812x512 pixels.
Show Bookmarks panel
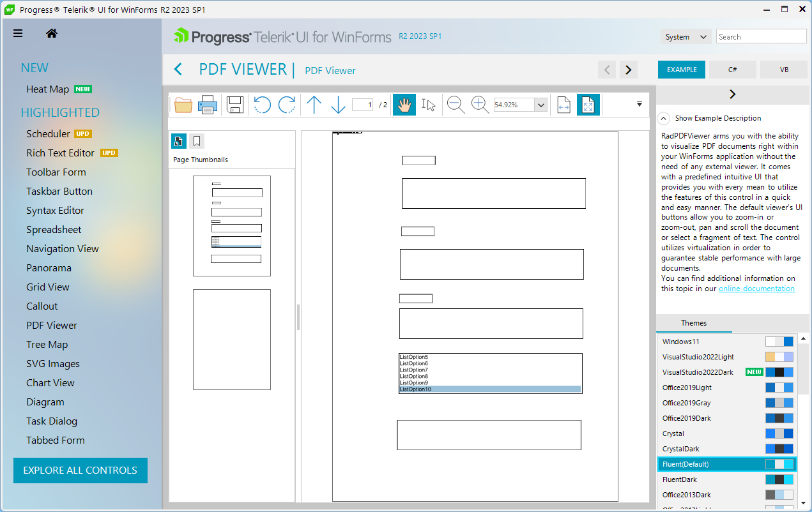(x=197, y=141)
